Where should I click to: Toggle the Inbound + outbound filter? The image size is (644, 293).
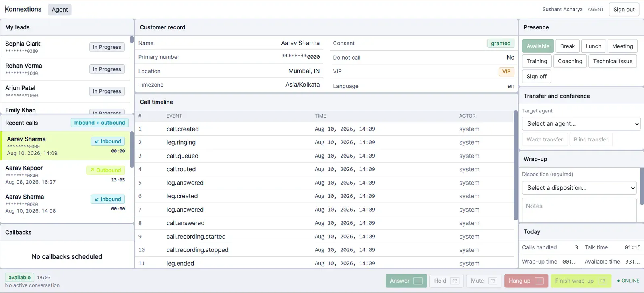[x=99, y=123]
